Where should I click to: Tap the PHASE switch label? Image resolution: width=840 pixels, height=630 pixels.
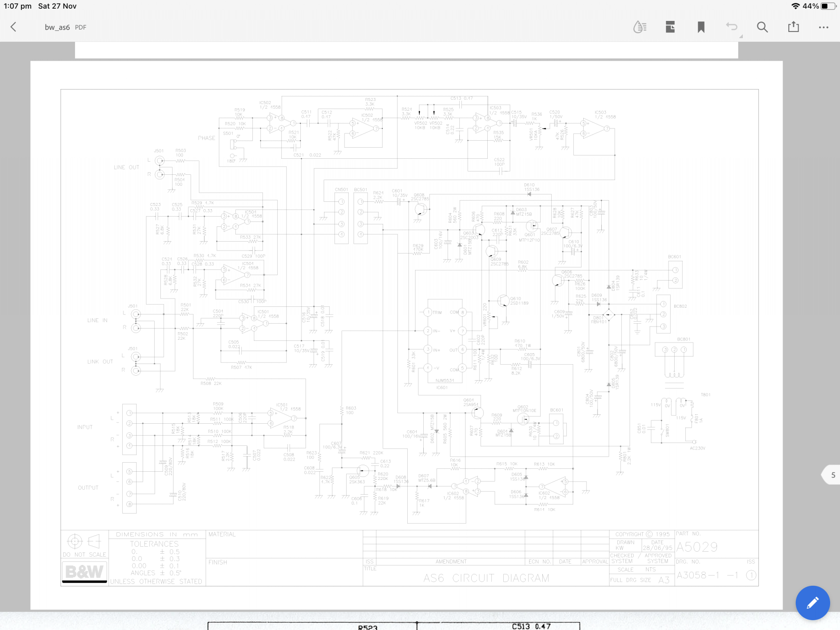point(206,138)
